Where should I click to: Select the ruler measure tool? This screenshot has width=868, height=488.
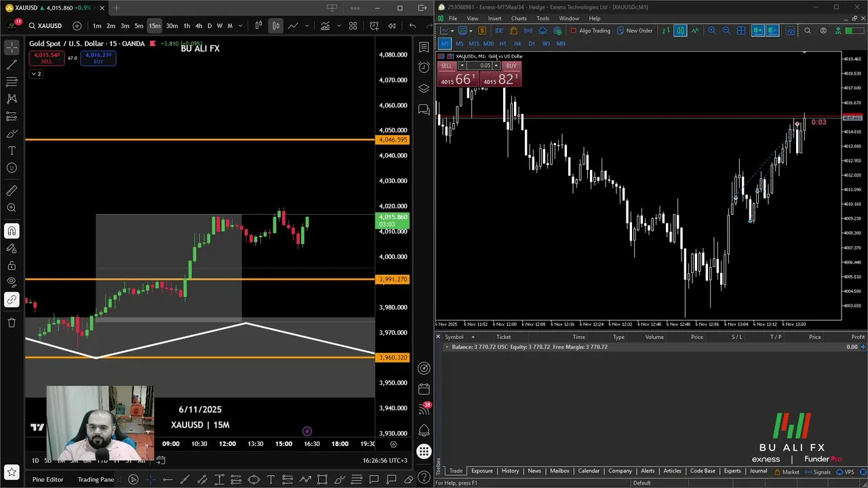[12, 190]
